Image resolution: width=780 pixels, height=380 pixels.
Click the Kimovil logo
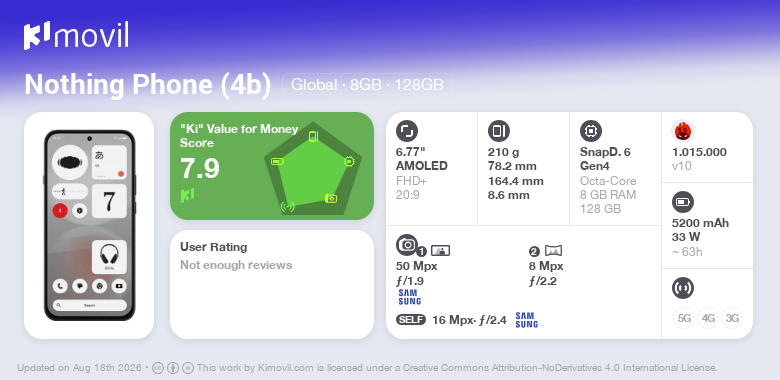[x=76, y=36]
